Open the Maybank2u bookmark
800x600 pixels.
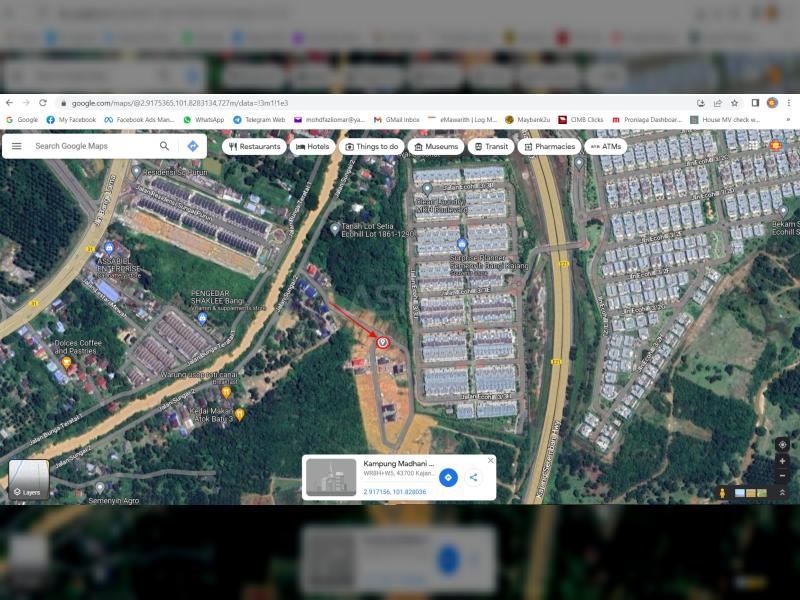[x=529, y=119]
